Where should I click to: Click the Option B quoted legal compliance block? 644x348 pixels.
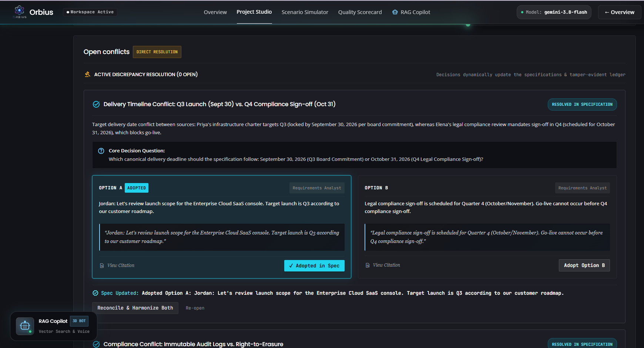487,237
